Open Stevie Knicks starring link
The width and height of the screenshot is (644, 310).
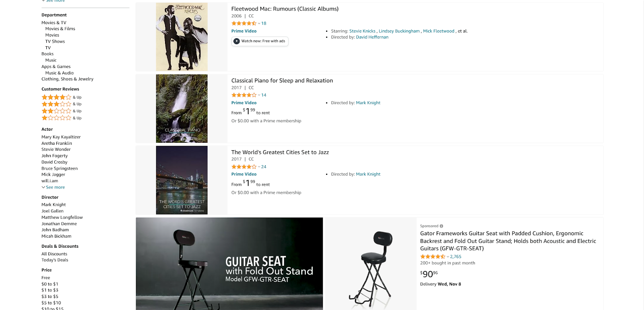pos(362,31)
